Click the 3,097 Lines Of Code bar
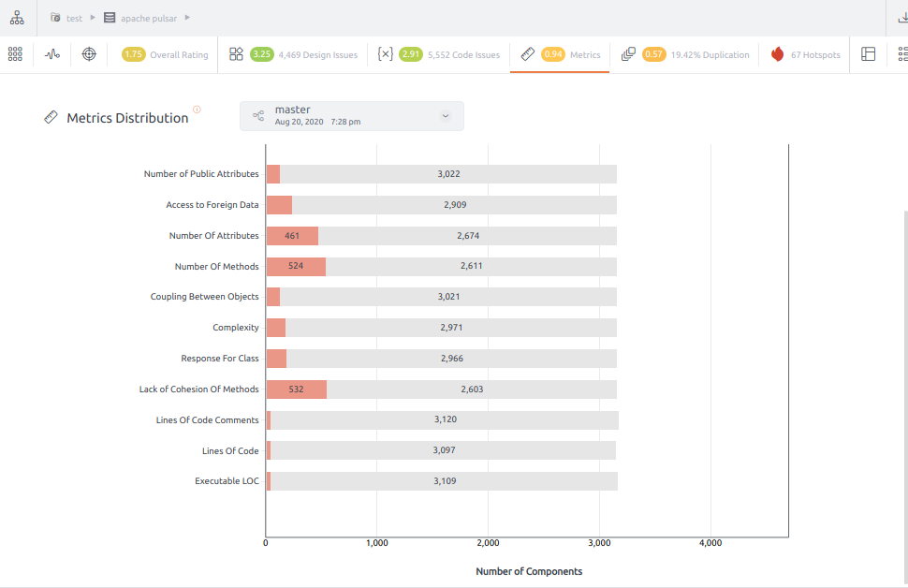Image resolution: width=908 pixels, height=588 pixels. pyautogui.click(x=444, y=450)
